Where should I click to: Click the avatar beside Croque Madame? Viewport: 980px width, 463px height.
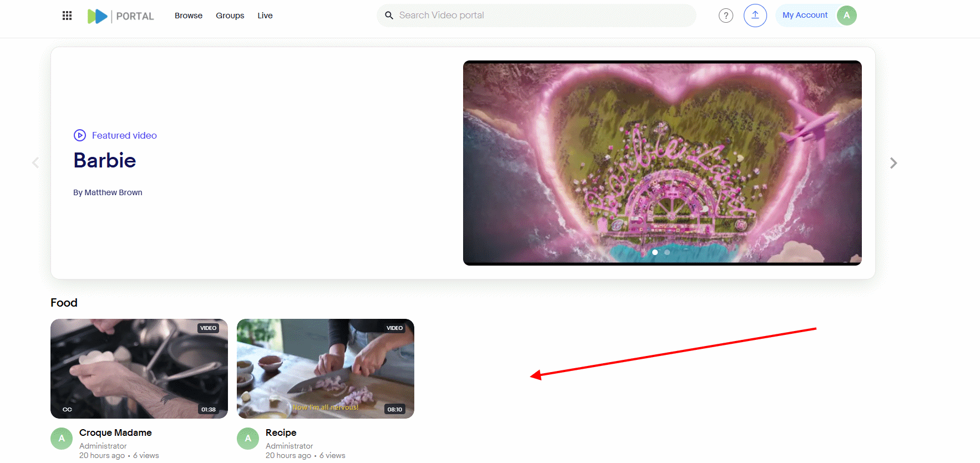coord(62,439)
